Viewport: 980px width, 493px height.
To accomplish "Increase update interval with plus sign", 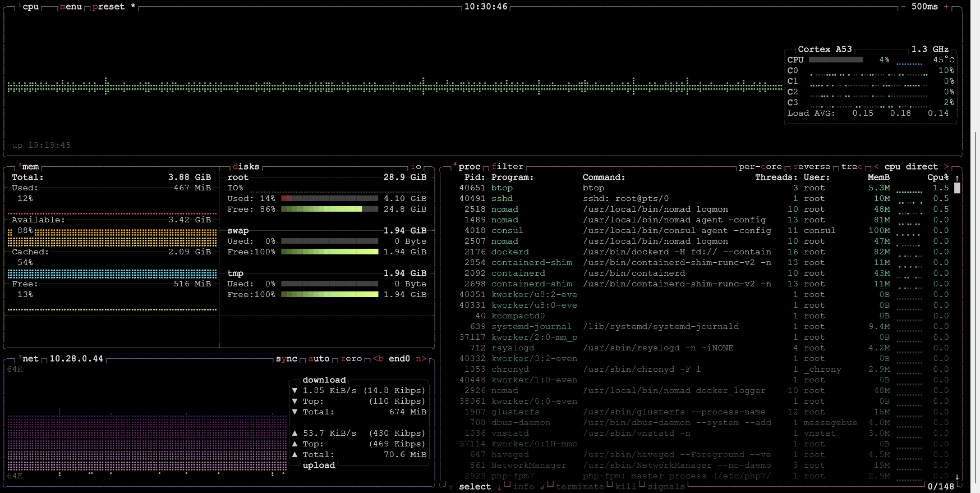I will tap(946, 7).
